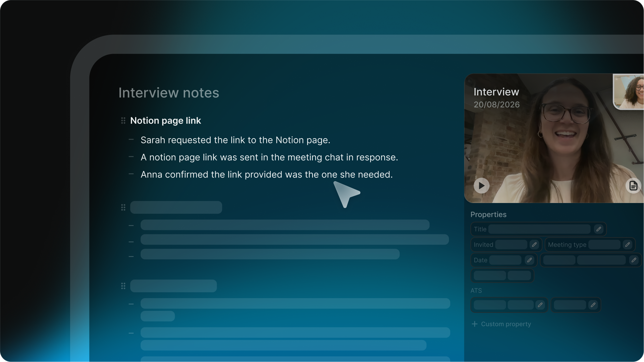Screen dimensions: 644x362
Task: Click the Properties section heading
Action: (488, 214)
